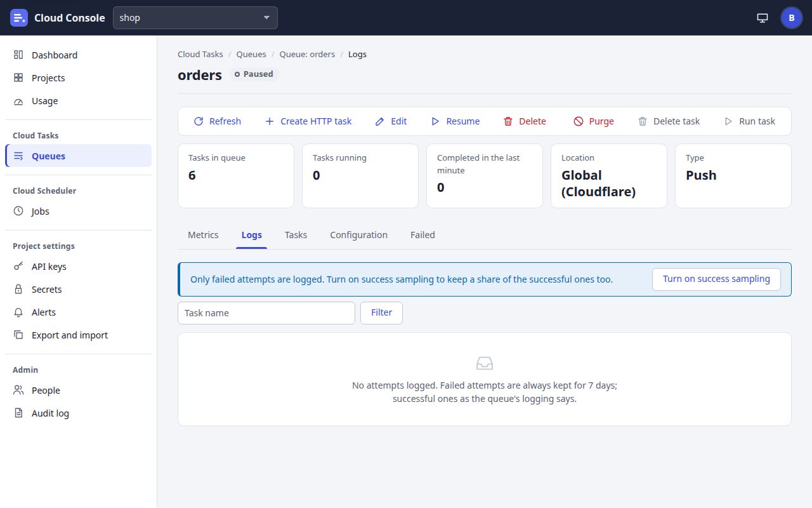Click the Tasks running stat card
This screenshot has width=812, height=508.
pyautogui.click(x=360, y=176)
